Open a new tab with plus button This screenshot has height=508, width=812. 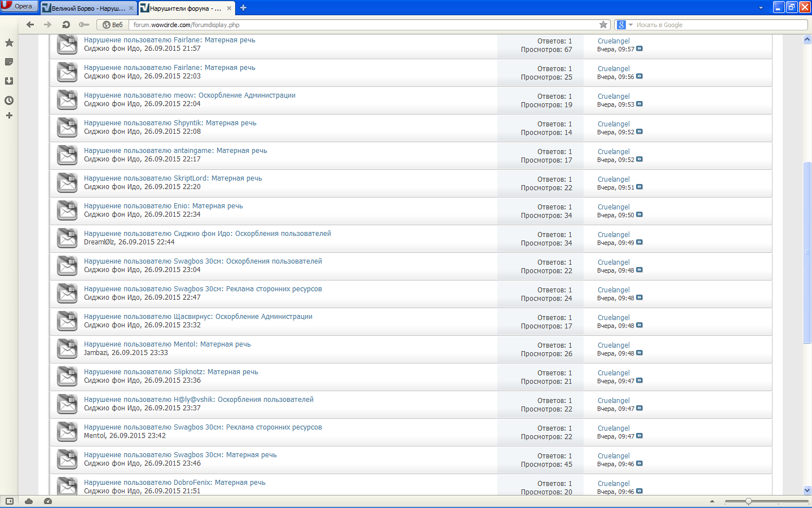tap(243, 8)
